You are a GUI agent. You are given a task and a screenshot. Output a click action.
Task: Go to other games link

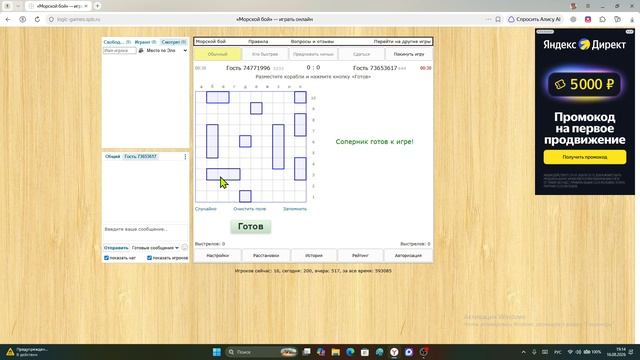click(402, 42)
